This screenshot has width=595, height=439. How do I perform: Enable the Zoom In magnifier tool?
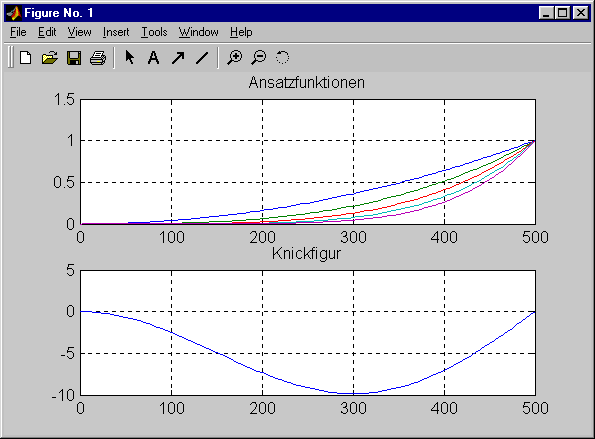(x=235, y=58)
